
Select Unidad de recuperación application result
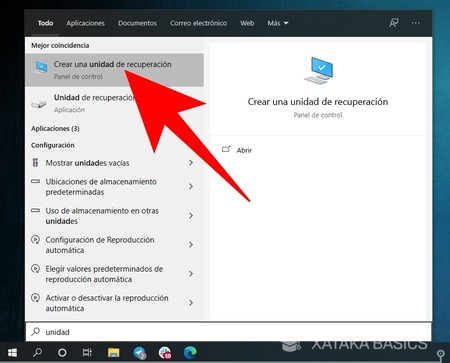point(114,103)
